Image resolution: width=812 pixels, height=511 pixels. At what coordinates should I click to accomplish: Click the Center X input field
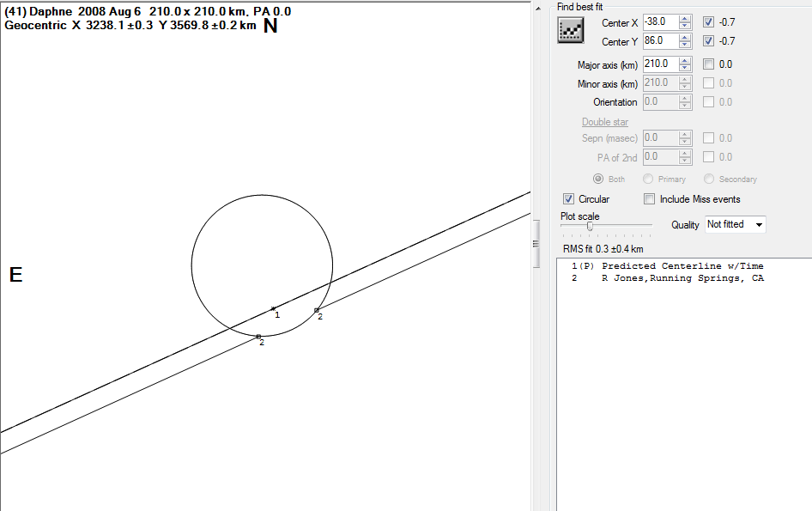pyautogui.click(x=661, y=22)
